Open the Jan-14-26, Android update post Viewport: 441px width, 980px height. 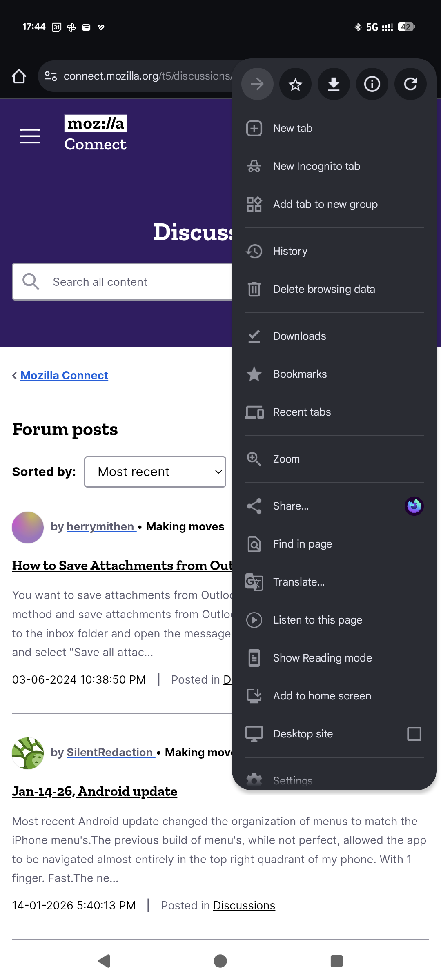[95, 791]
